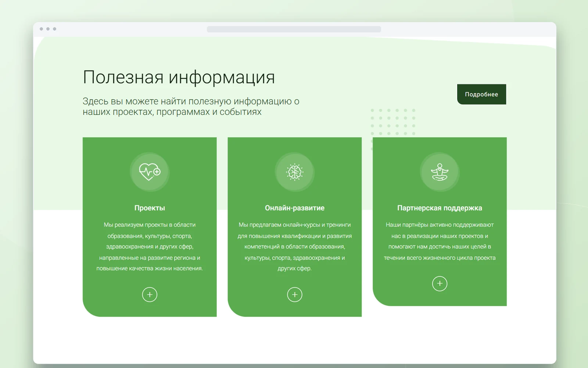The width and height of the screenshot is (588, 368).
Task: Click the description text Мы предлагаем онлайн-курсы и тренинги
Action: [x=295, y=247]
